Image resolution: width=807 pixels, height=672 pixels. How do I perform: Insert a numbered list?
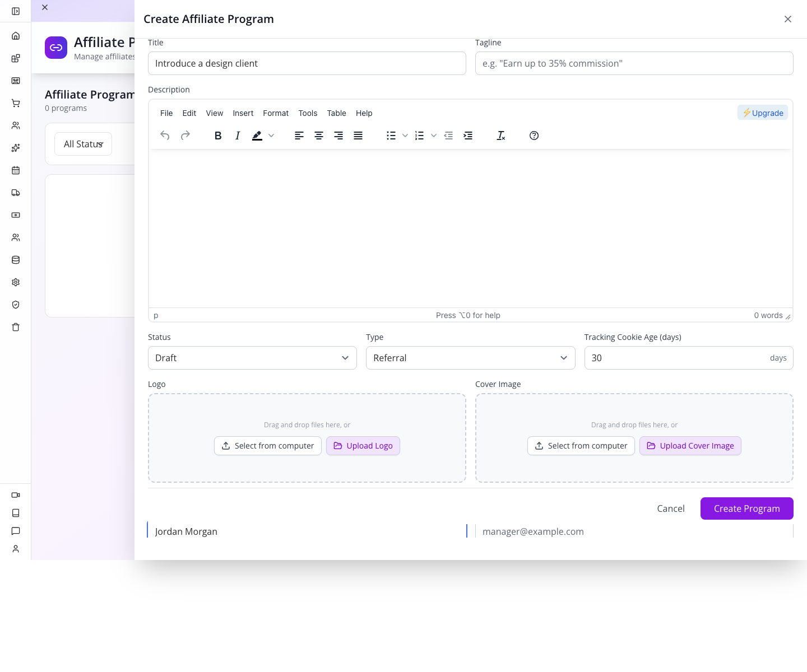pos(419,136)
